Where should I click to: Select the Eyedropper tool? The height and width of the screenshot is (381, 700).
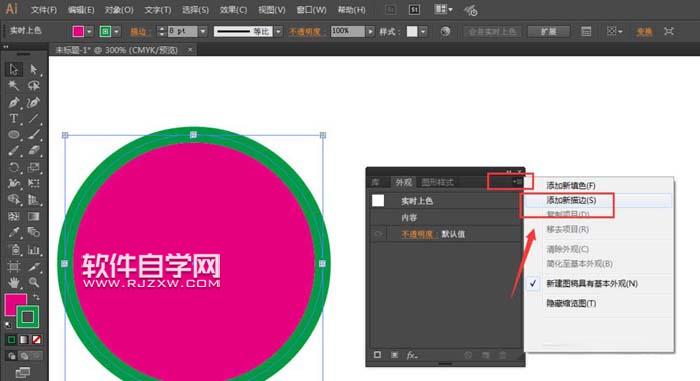click(x=13, y=233)
